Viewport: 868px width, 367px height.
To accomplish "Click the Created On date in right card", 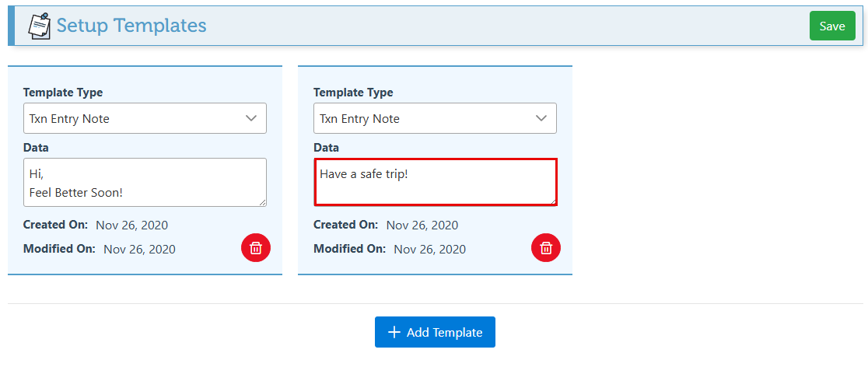I will [x=422, y=225].
